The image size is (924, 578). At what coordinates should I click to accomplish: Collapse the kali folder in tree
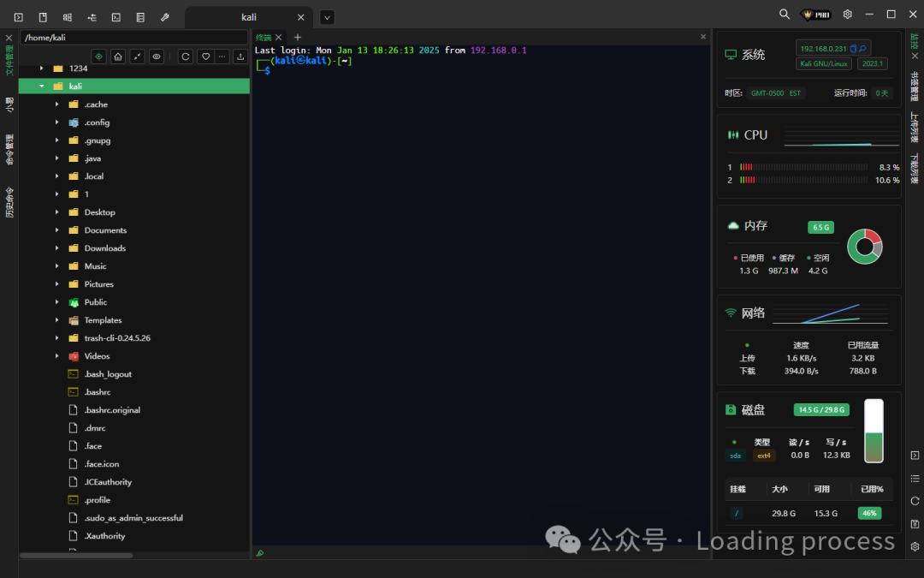(42, 86)
